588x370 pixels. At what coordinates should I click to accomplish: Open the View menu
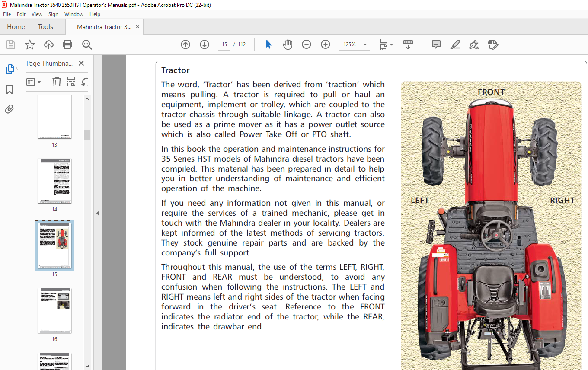click(37, 14)
